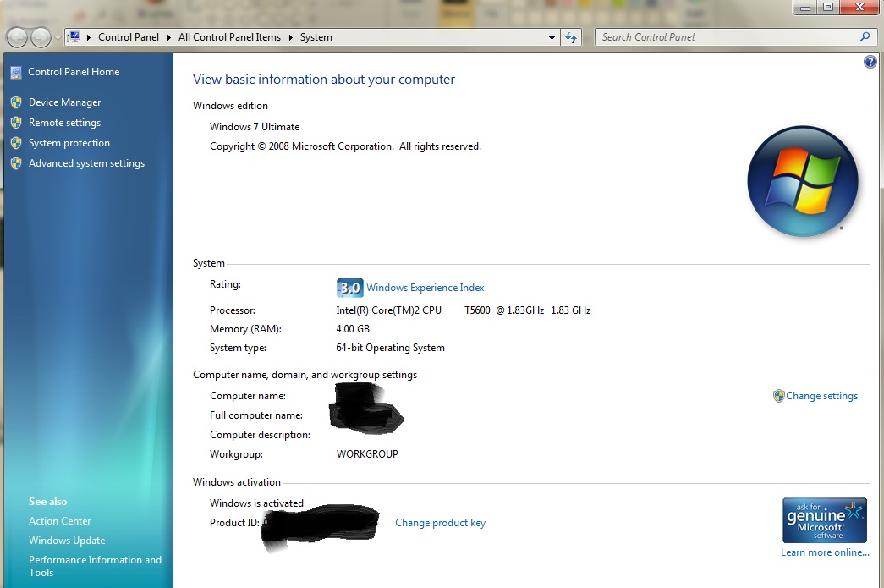
Task: Open recent pages dropdown beside navigation arrows
Action: pos(58,38)
